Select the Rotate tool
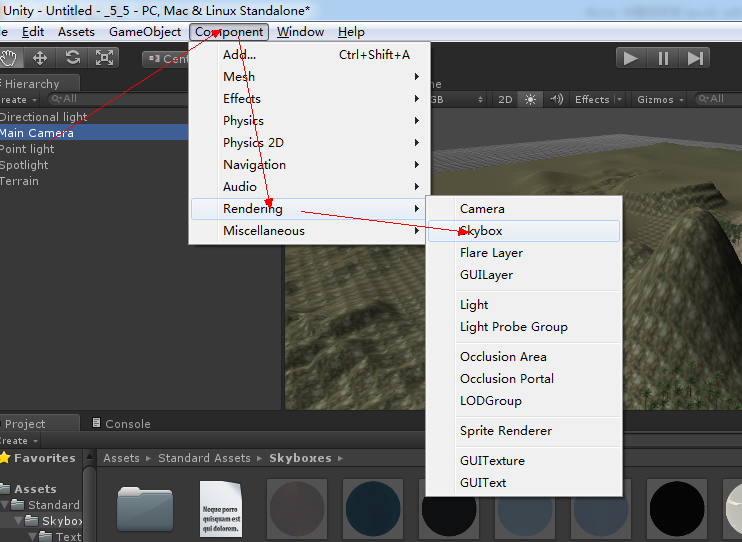 coord(72,58)
